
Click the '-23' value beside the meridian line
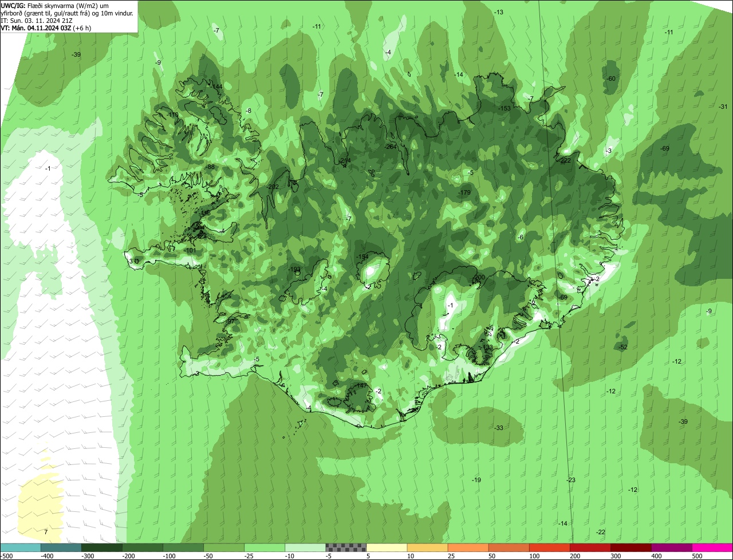[x=570, y=480]
